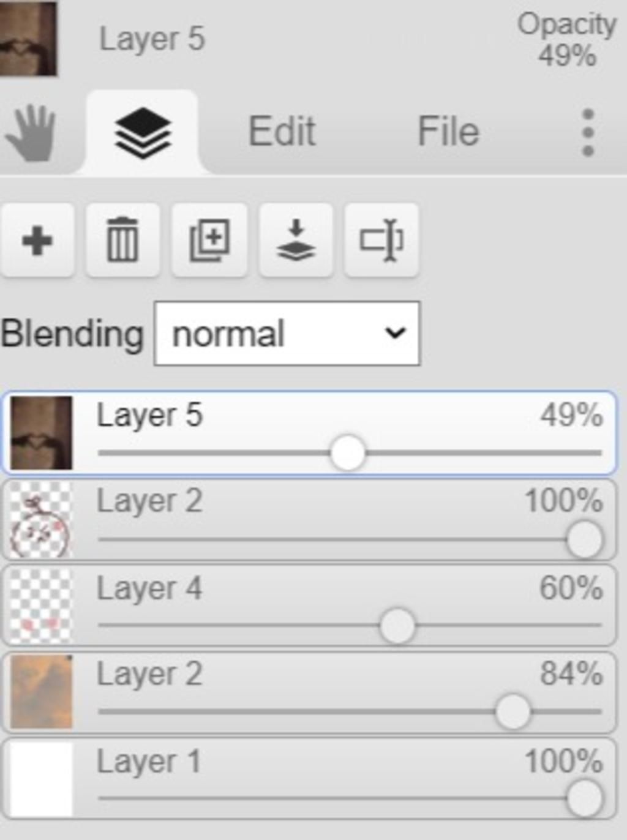Viewport: 627px width, 840px height.
Task: Select the hand tool icon
Action: click(31, 133)
